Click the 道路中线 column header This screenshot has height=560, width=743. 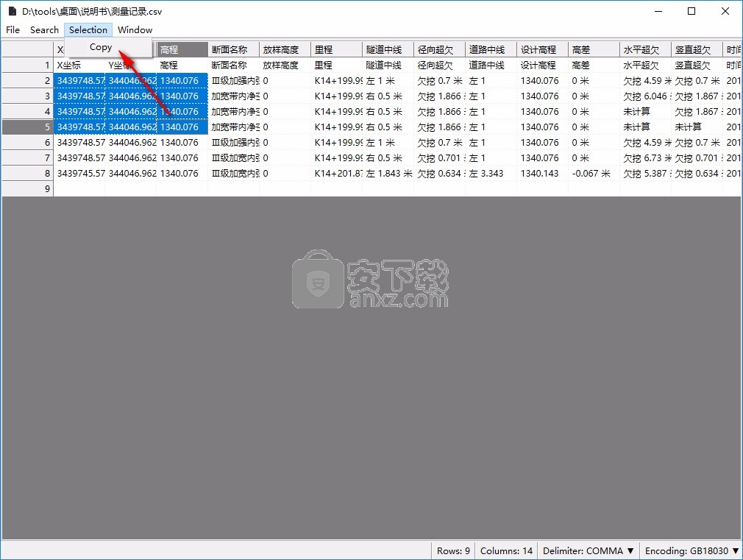click(x=491, y=50)
